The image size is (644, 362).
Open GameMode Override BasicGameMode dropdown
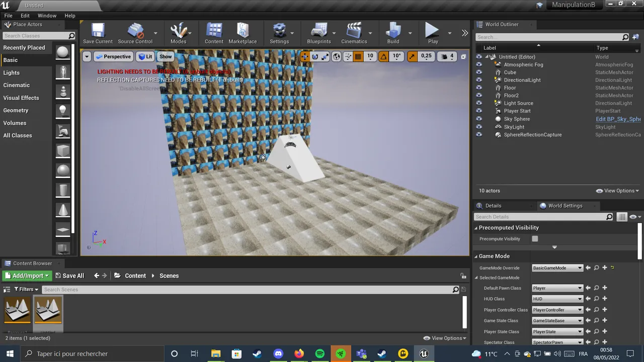coord(557,268)
